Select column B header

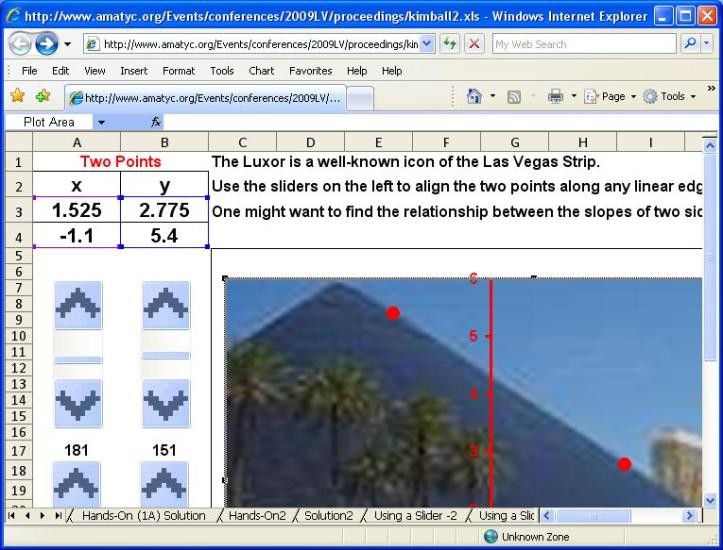[x=164, y=142]
